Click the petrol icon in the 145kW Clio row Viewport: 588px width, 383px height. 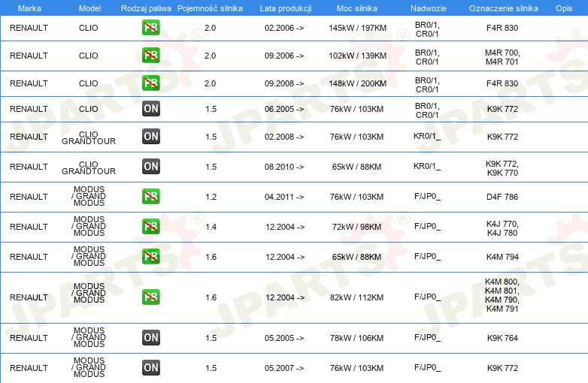click(150, 28)
